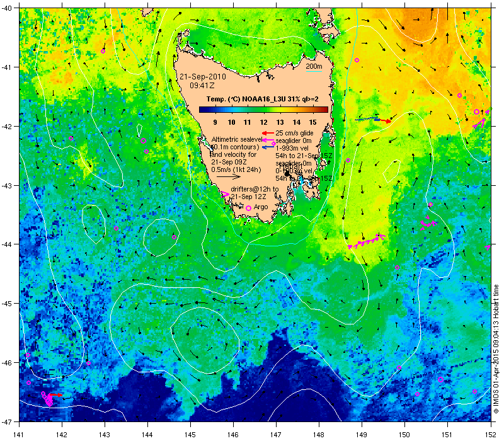Click longitude axis label '145'
The width and height of the screenshot is (504, 441).
click(190, 435)
